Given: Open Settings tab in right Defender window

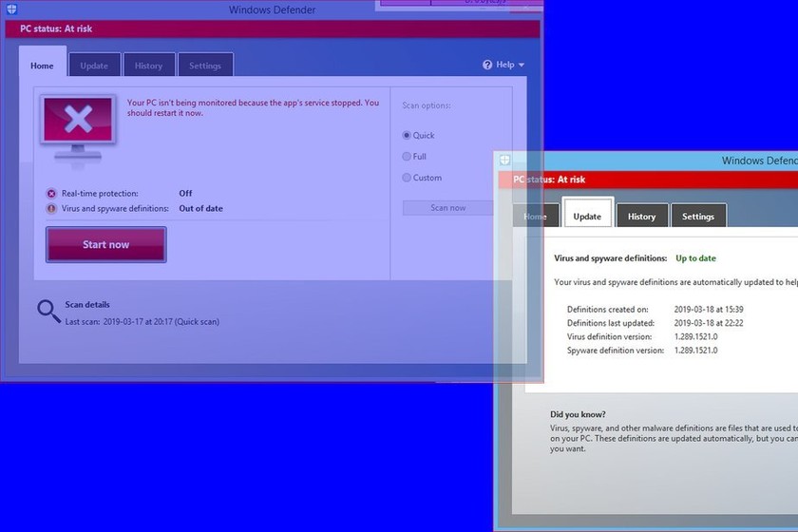Looking at the screenshot, I should click(x=698, y=216).
